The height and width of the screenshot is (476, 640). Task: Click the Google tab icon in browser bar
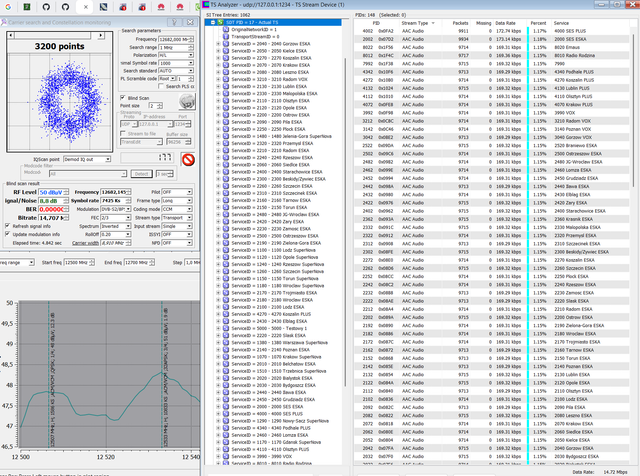(x=8, y=7)
